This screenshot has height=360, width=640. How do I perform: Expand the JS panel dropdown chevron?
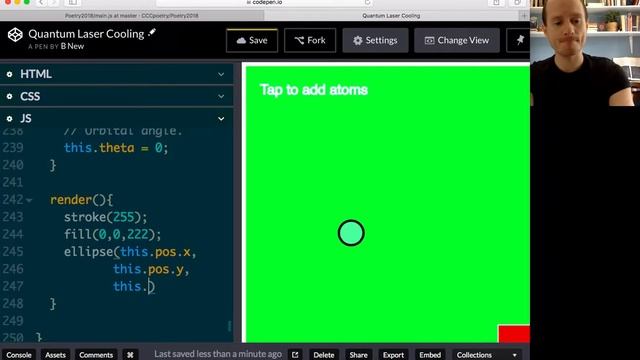pyautogui.click(x=221, y=119)
